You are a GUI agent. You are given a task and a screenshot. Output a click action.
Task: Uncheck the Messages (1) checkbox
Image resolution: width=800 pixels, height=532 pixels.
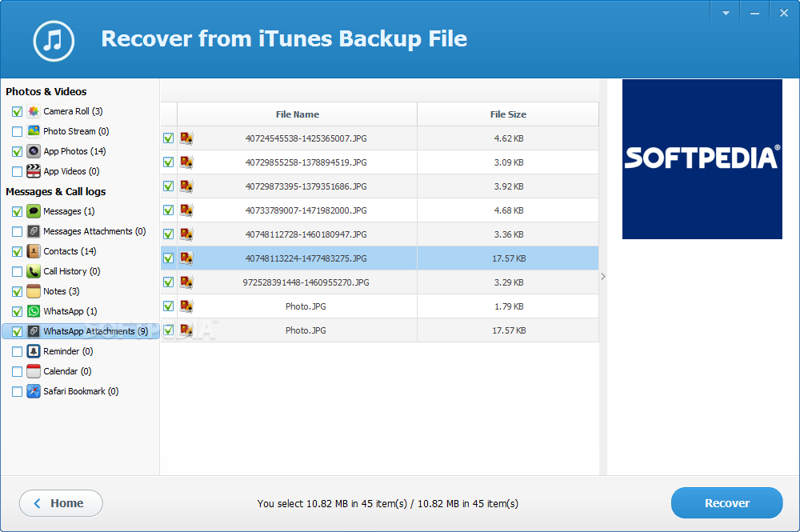(17, 212)
